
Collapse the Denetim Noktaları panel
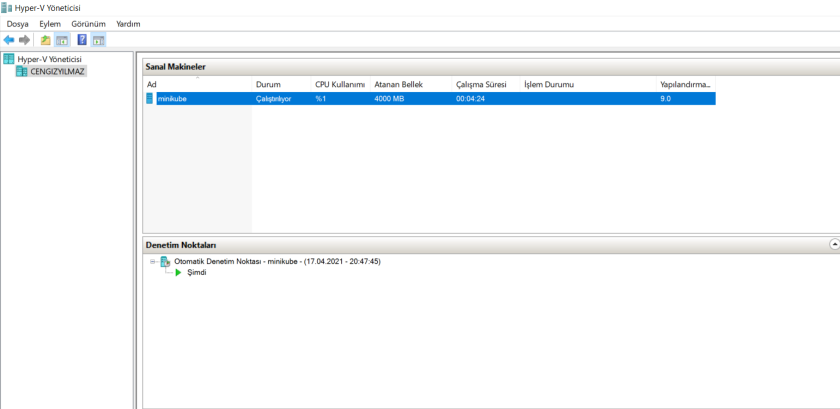834,244
